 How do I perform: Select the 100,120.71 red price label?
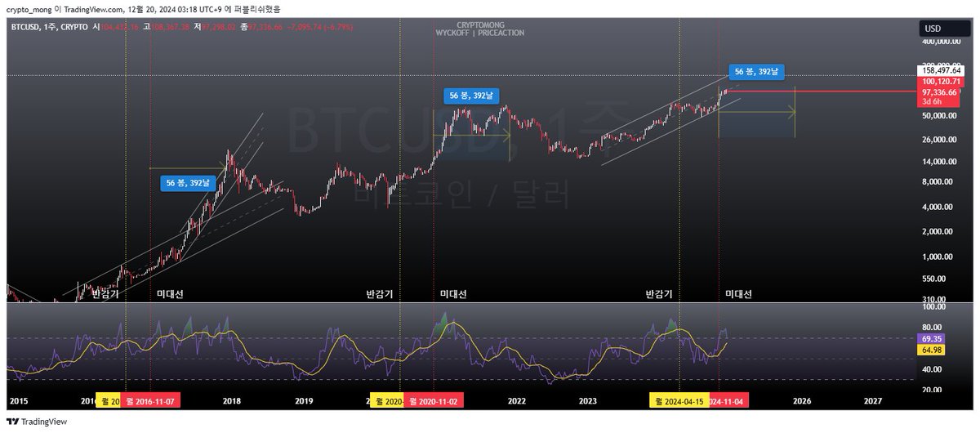[x=940, y=82]
